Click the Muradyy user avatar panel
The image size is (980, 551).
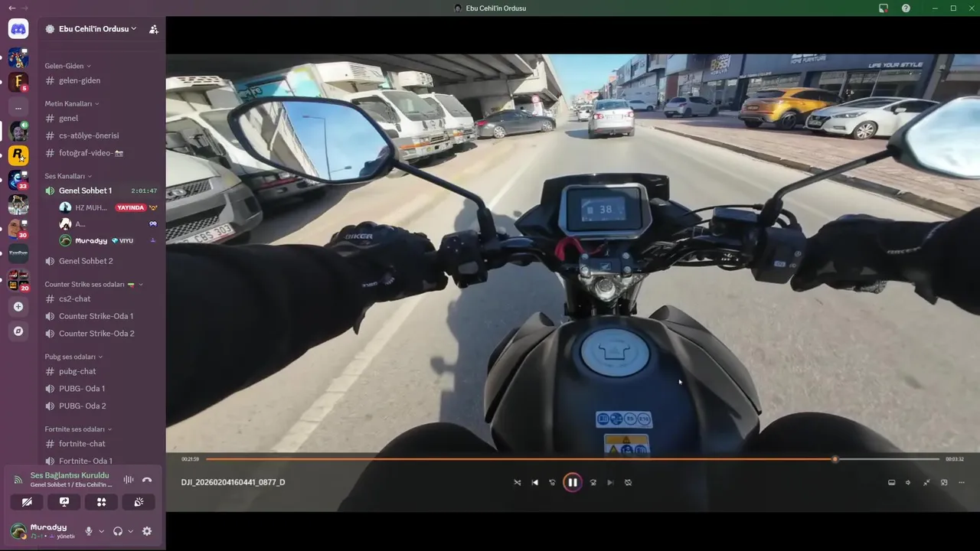pos(43,531)
